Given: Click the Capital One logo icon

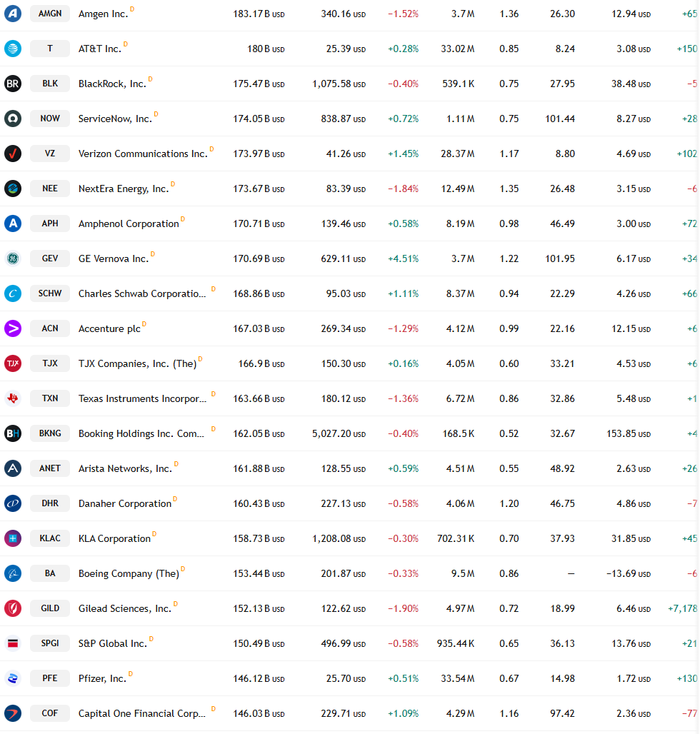Looking at the screenshot, I should click(x=13, y=713).
